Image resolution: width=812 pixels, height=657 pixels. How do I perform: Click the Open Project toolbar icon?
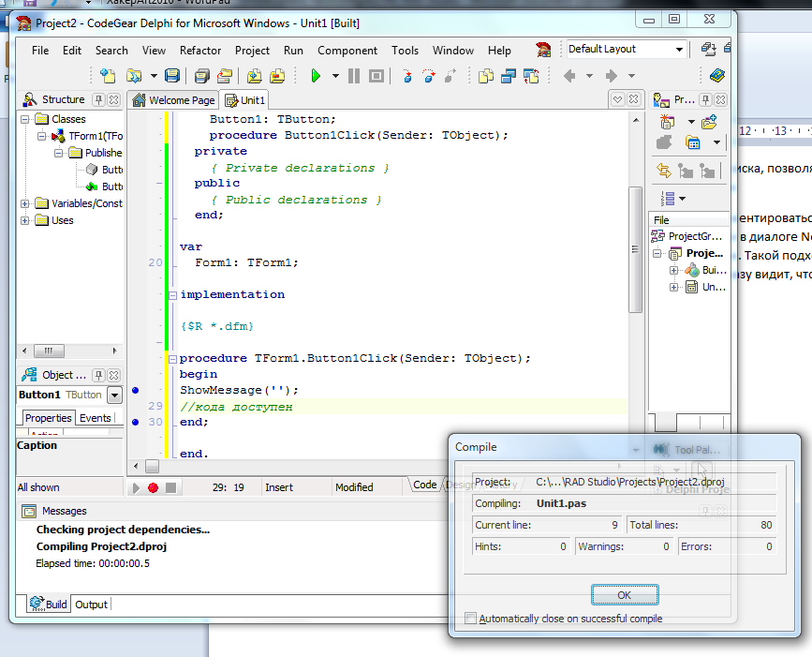[x=225, y=76]
